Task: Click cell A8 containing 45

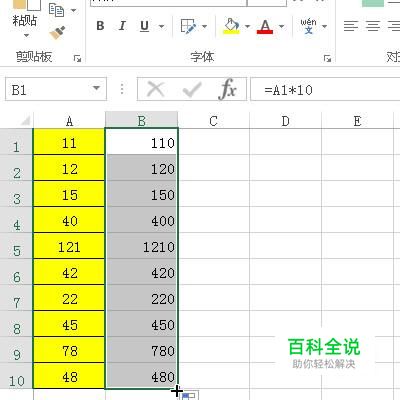Action: pos(69,324)
